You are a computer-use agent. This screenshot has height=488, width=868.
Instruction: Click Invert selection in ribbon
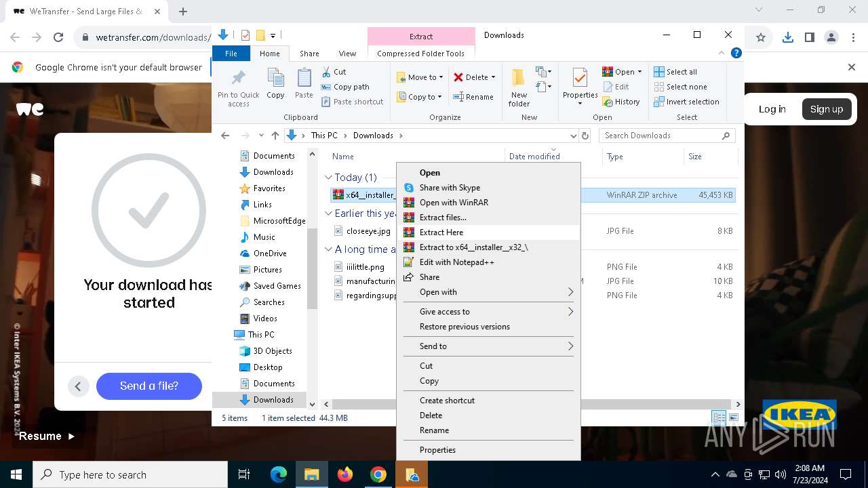tap(686, 102)
